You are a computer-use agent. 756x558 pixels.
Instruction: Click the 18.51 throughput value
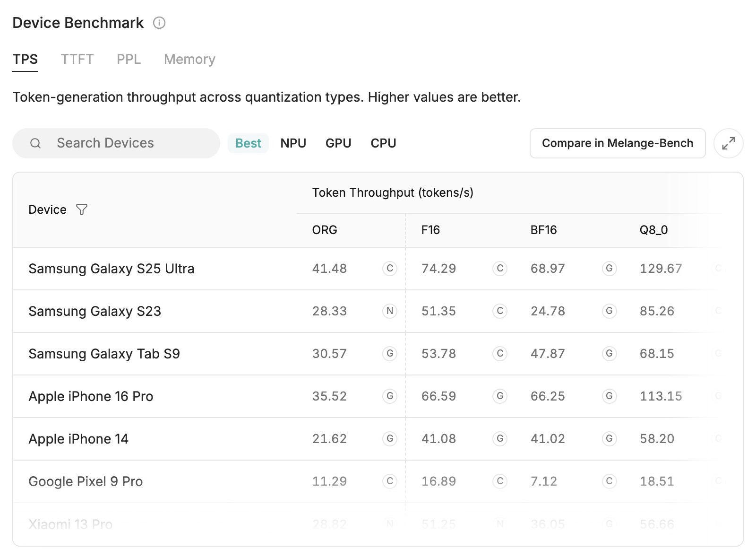click(x=657, y=481)
